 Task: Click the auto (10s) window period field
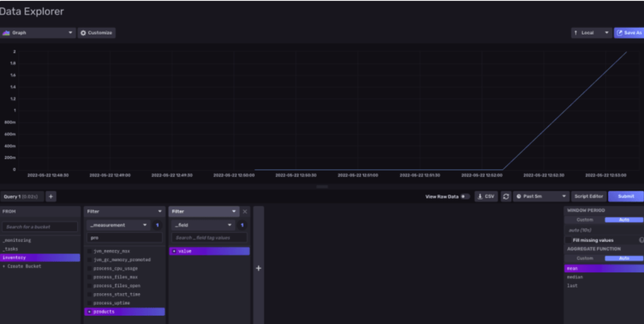[x=604, y=230]
